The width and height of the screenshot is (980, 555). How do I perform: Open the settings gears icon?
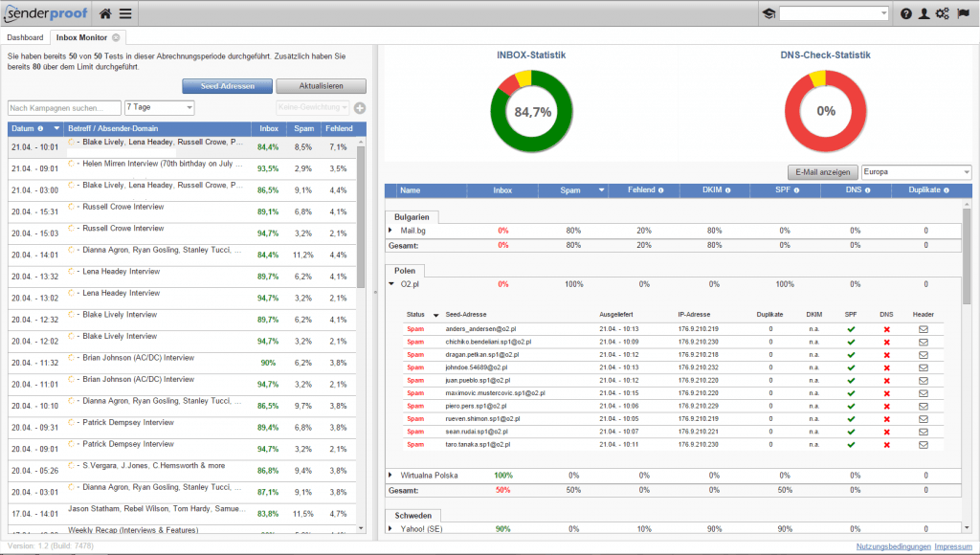click(x=943, y=13)
